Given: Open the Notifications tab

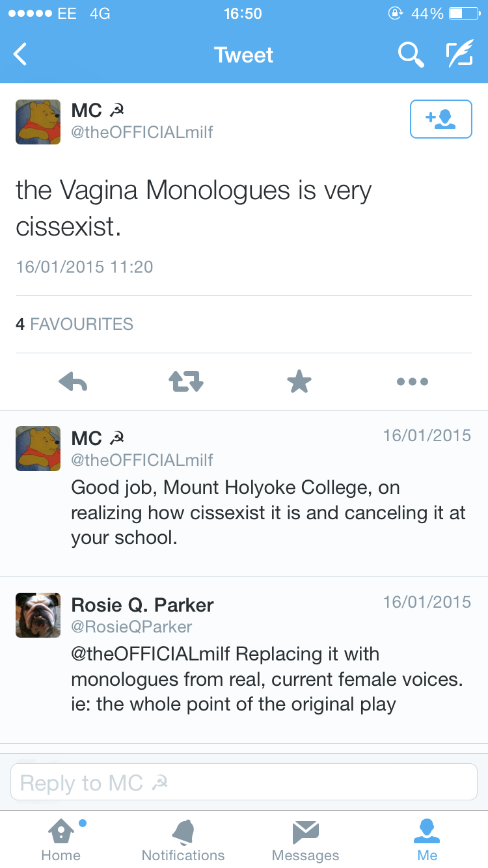Looking at the screenshot, I should click(x=183, y=840).
